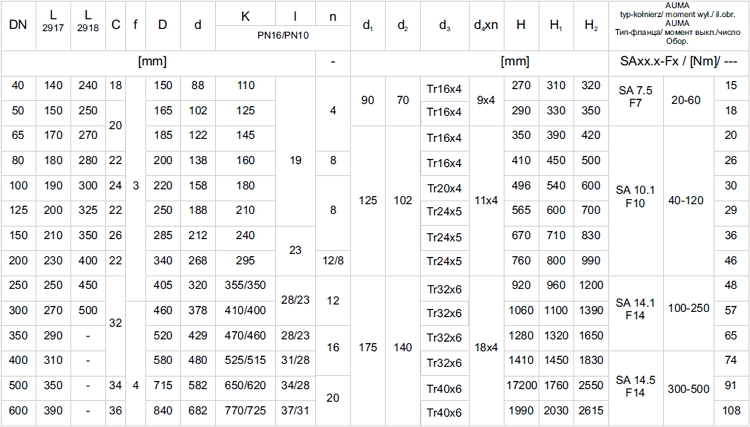Click the 40-120 torque range cell
Image resolution: width=750 pixels, height=427 pixels.
[686, 199]
